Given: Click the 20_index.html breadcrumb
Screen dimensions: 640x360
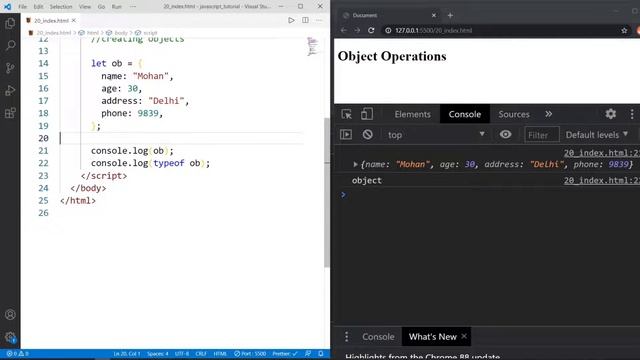Looking at the screenshot, I should (x=53, y=33).
